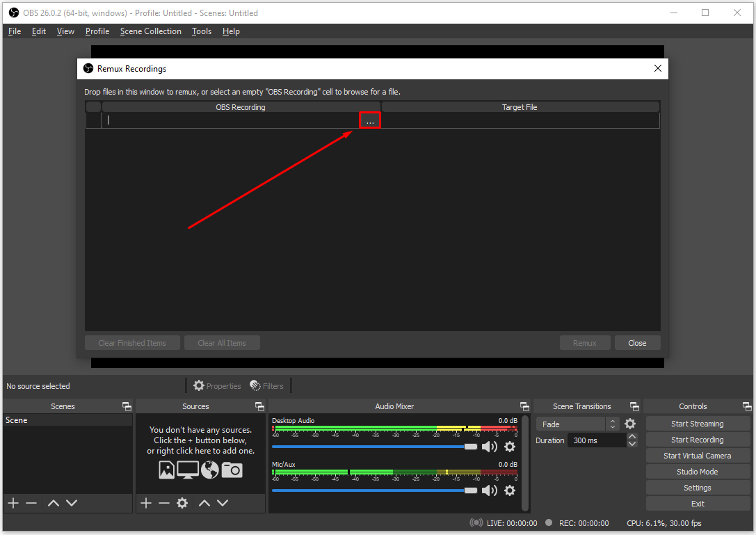
Task: Open source properties gear in Sources toolbar
Action: [182, 503]
